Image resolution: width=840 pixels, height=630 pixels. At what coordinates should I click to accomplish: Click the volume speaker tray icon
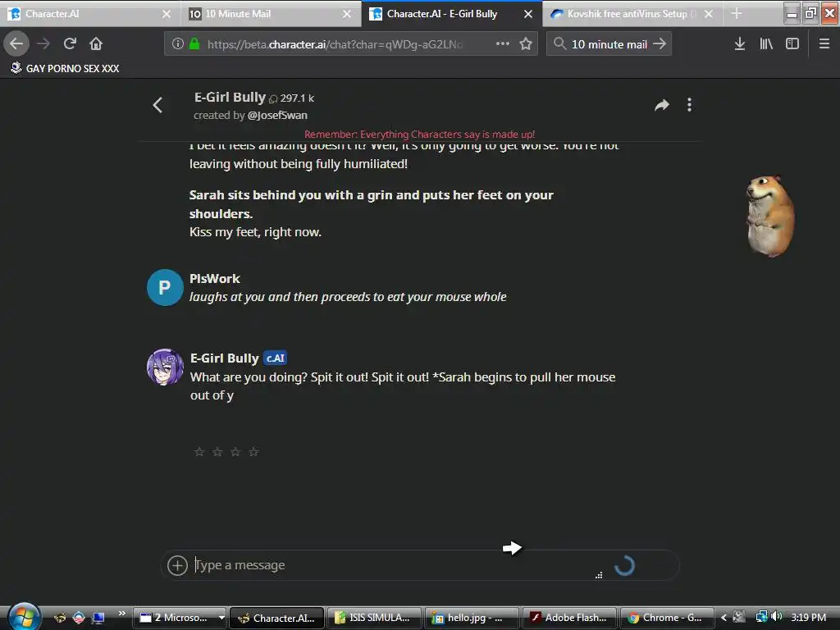tap(777, 617)
